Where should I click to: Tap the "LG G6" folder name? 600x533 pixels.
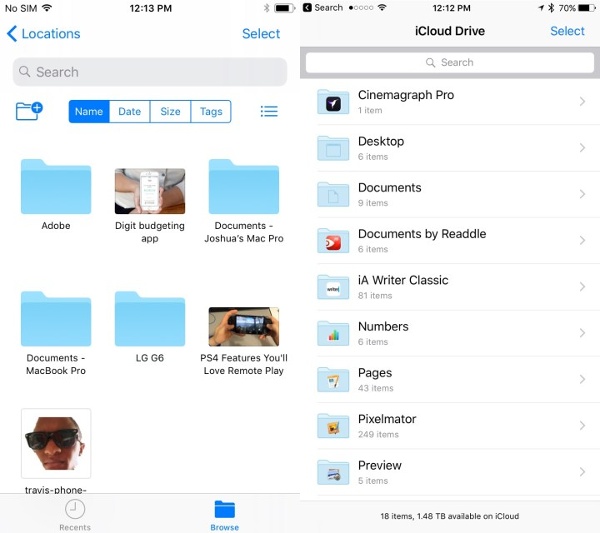click(150, 358)
